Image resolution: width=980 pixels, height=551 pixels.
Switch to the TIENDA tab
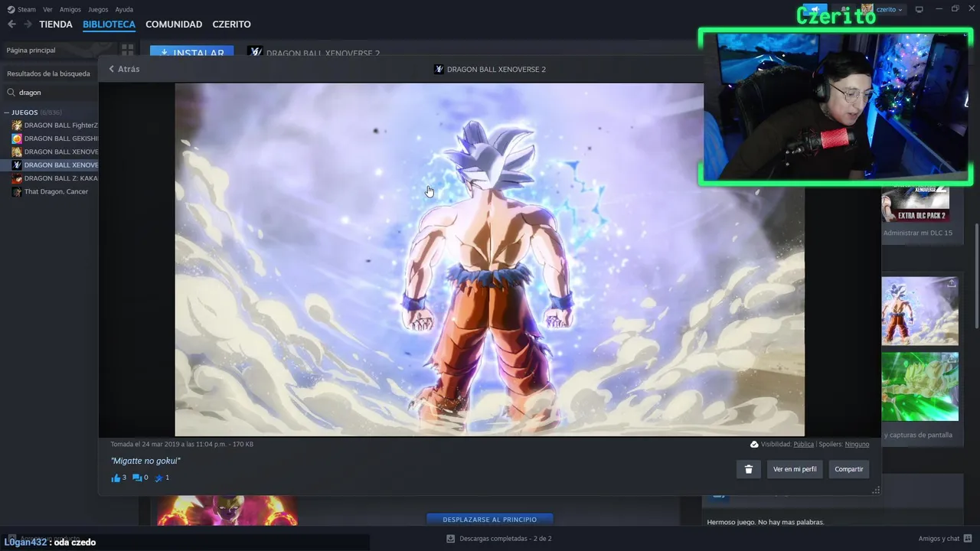56,24
